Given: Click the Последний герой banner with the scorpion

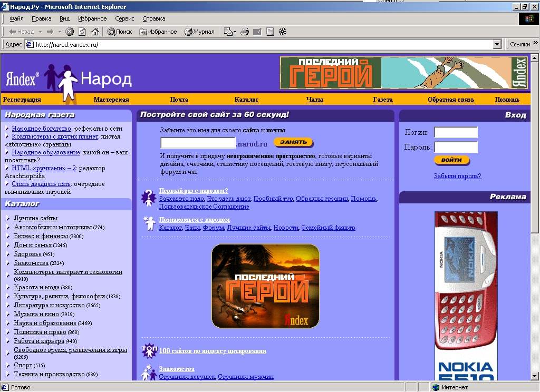Looking at the screenshot, I should 266,286.
